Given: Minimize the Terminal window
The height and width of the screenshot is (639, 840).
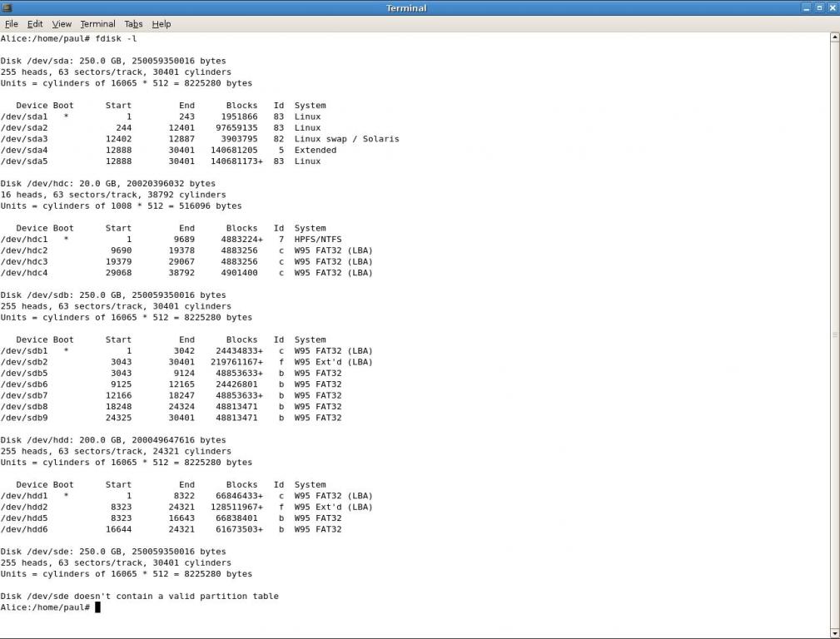Looking at the screenshot, I should click(807, 7).
